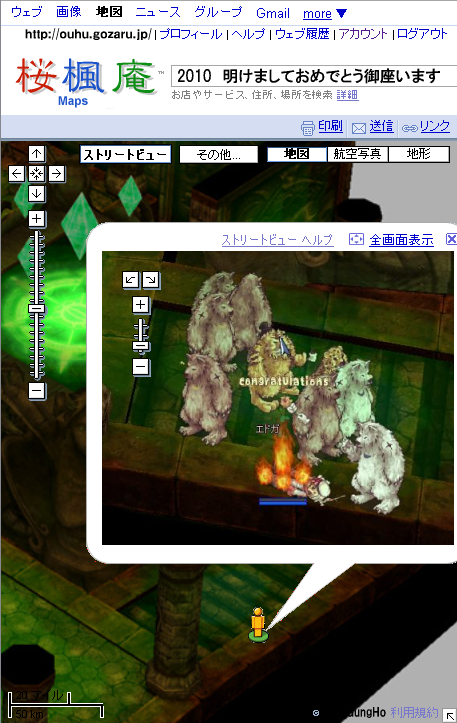This screenshot has width=457, height=723.
Task: Open the その他... dropdown
Action: pyautogui.click(x=219, y=154)
